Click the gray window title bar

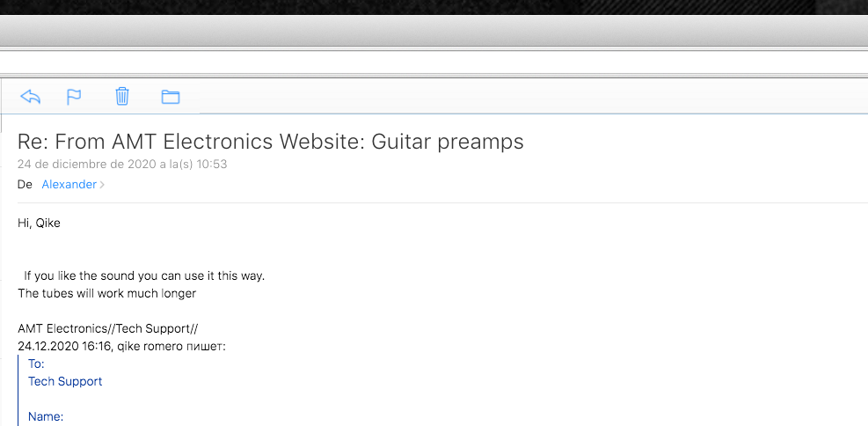pyautogui.click(x=434, y=31)
